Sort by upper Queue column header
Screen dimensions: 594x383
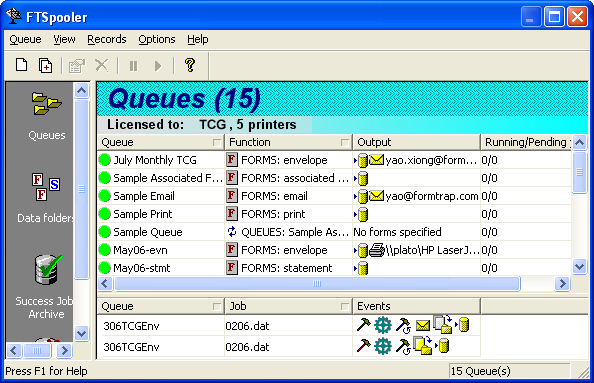coord(161,142)
